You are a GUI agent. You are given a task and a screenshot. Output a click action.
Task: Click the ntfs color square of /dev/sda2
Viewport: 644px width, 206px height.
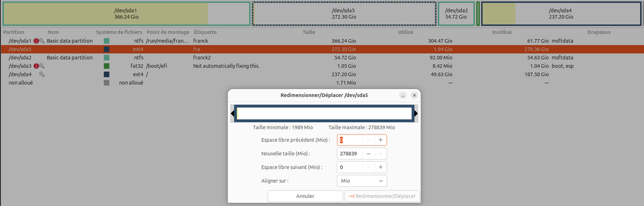click(x=107, y=58)
